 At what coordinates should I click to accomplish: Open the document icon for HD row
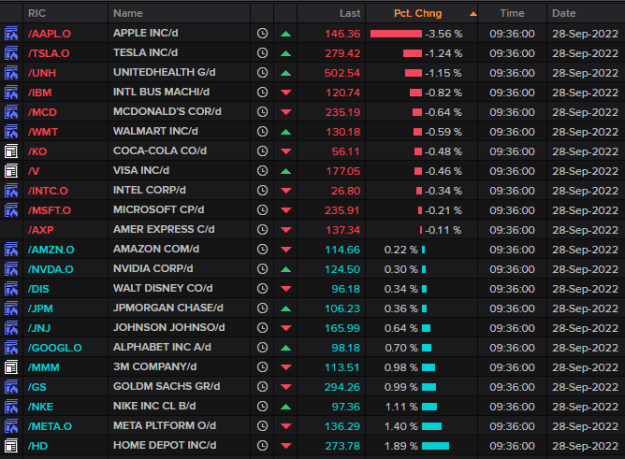tap(11, 445)
